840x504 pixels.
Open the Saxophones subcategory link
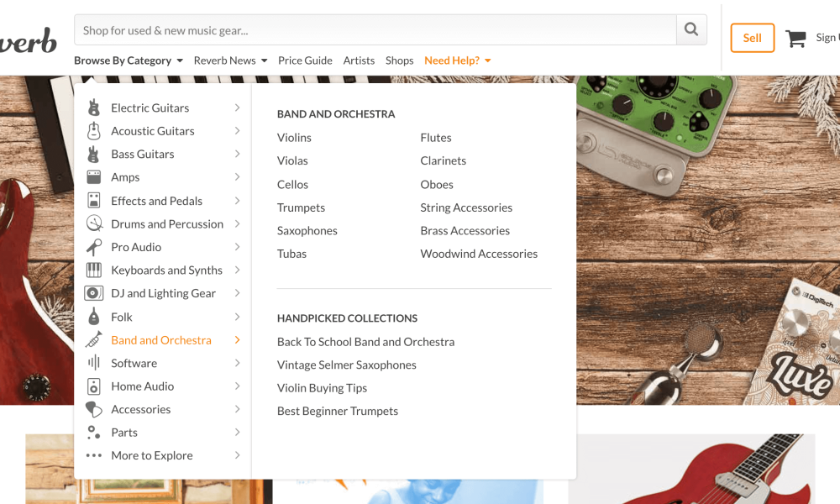[x=307, y=230]
